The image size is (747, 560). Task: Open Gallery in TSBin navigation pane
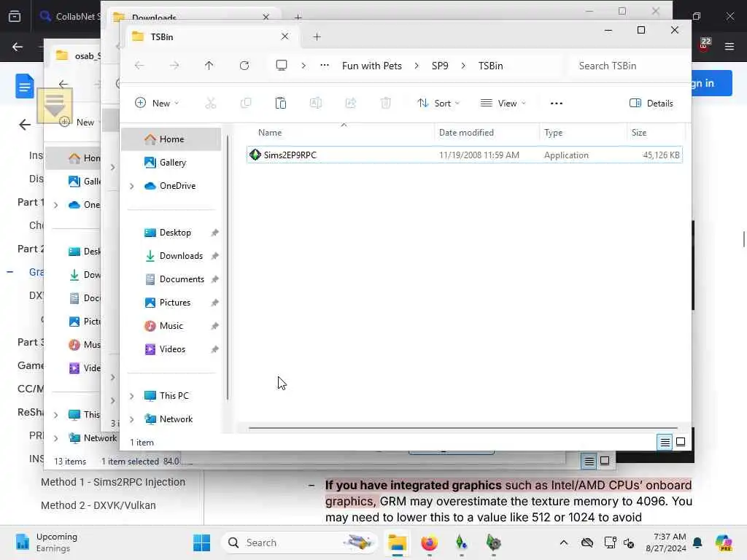pos(171,163)
